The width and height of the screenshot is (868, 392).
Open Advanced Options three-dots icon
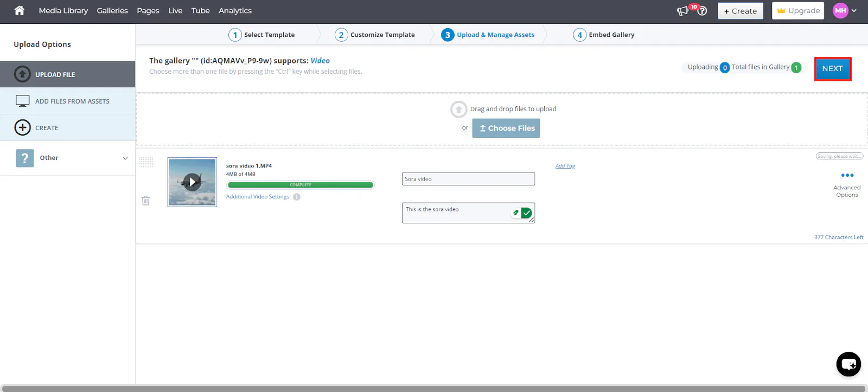(847, 175)
